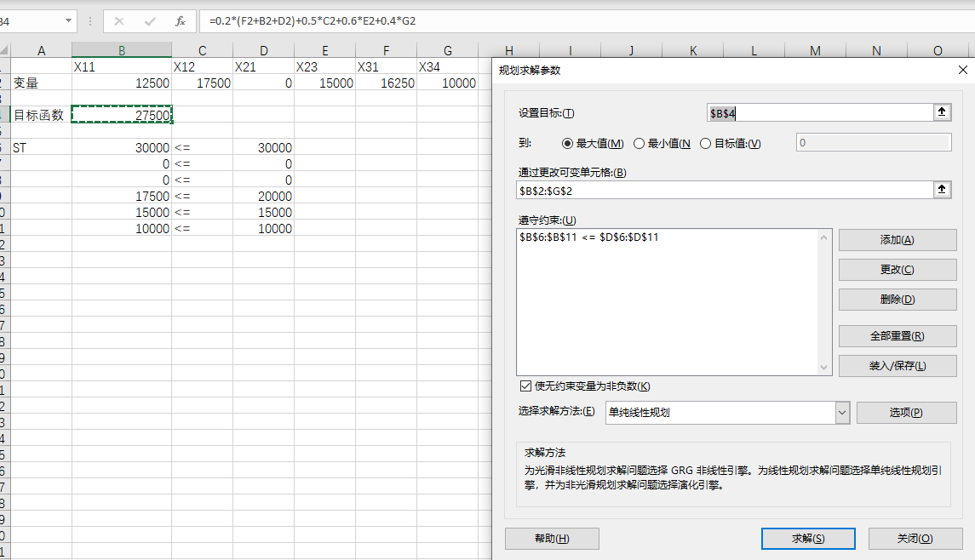Expand the Name Box dropdown arrow
The image size is (975, 560).
click(69, 20)
